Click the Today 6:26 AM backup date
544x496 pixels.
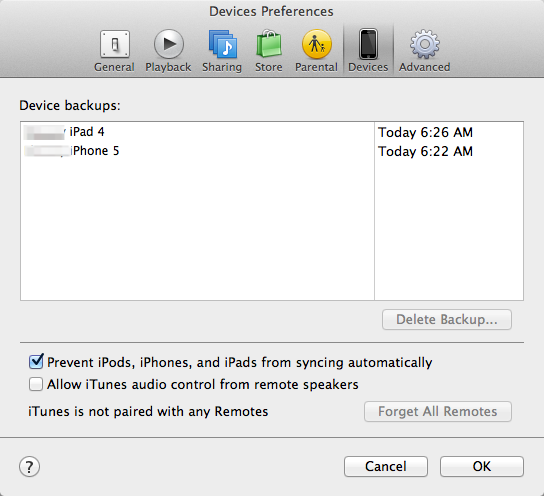point(425,132)
